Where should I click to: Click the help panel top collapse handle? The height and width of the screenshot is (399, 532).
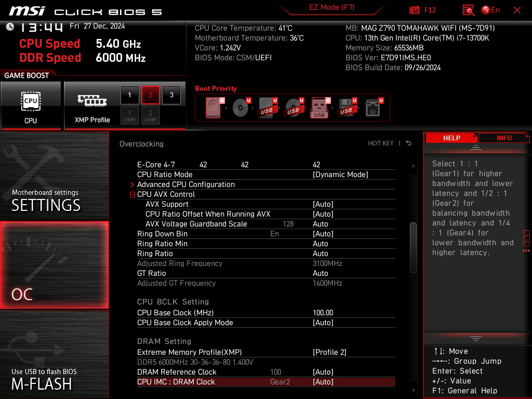tap(476, 147)
